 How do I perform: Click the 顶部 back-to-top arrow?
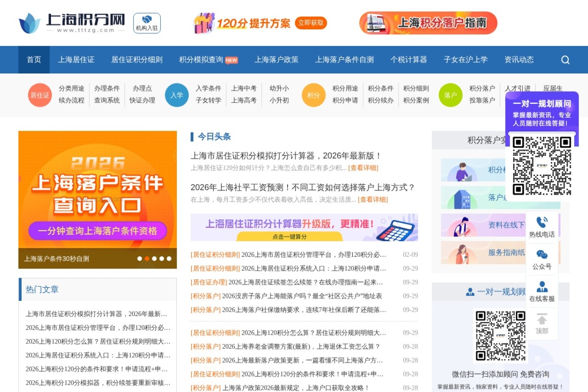coord(542,319)
